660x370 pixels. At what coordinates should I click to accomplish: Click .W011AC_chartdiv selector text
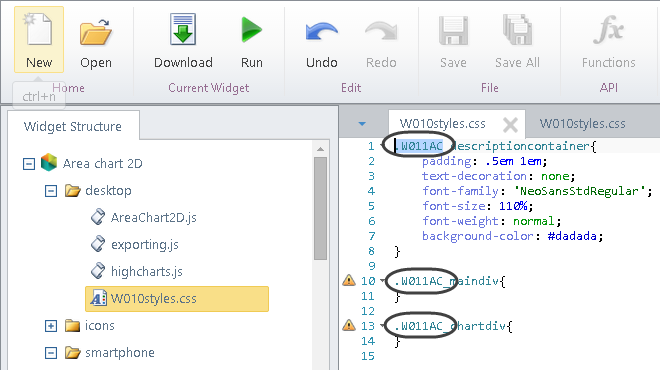450,326
